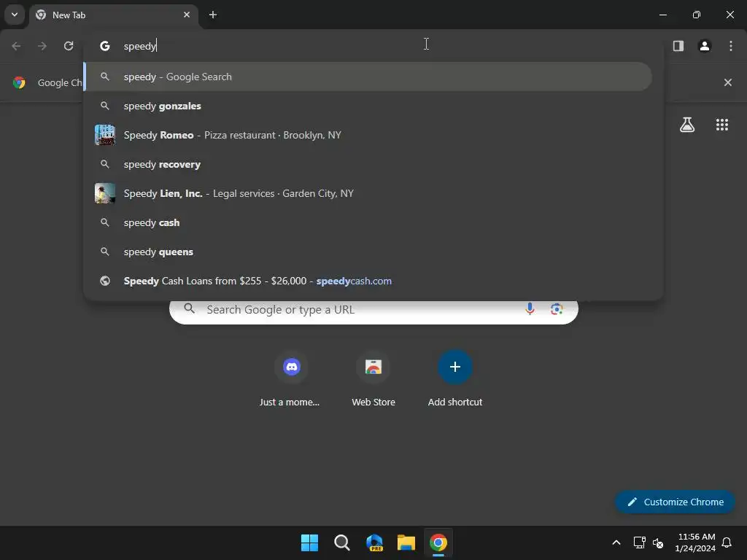Open the Search Labs flask icon
747x560 pixels.
pyautogui.click(x=686, y=125)
